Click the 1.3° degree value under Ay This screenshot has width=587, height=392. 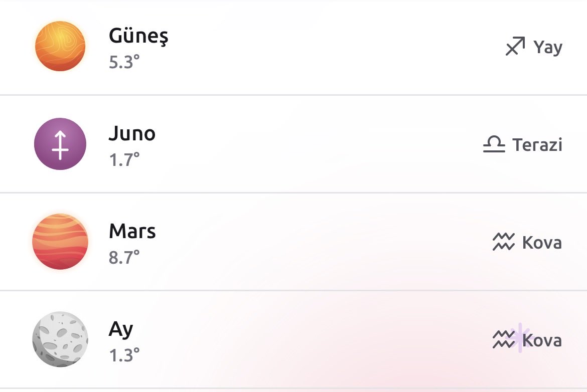coord(124,355)
